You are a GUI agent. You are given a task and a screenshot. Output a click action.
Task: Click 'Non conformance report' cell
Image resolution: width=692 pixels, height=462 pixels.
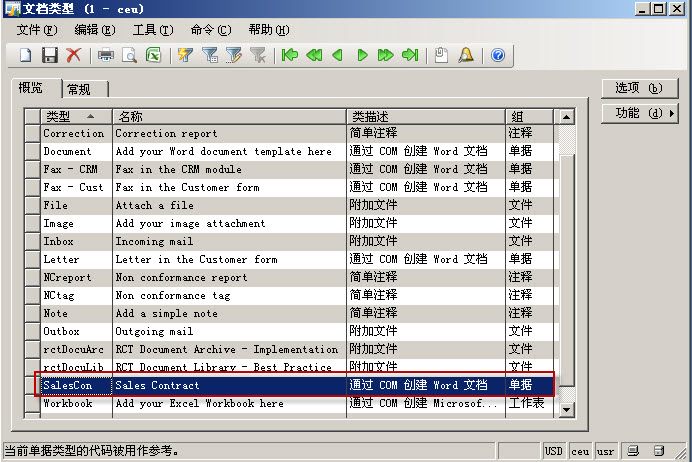click(229, 278)
